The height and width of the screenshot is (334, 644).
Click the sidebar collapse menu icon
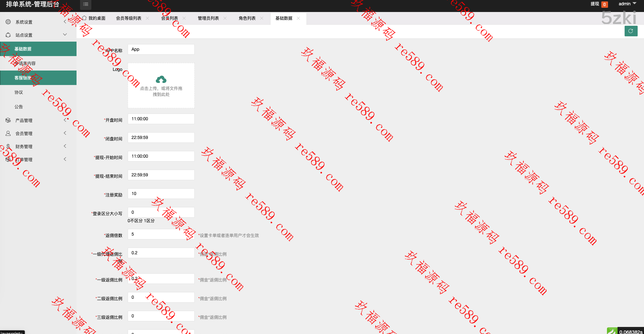pos(86,4)
